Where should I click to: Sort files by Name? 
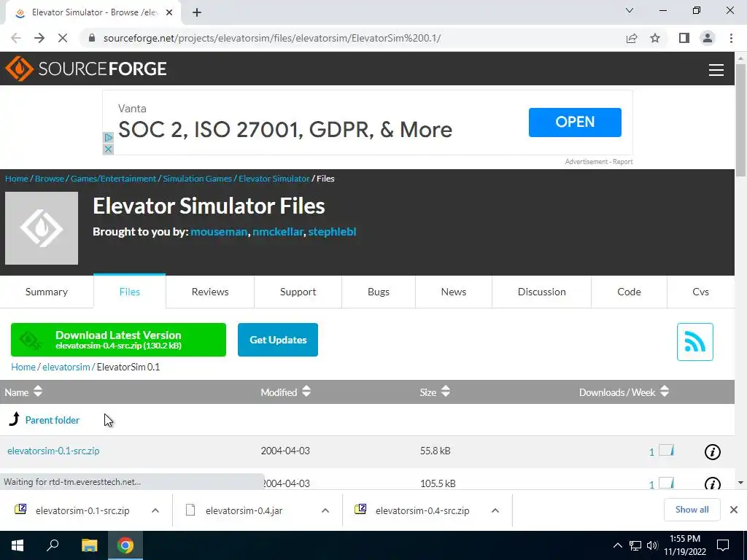[x=23, y=392]
